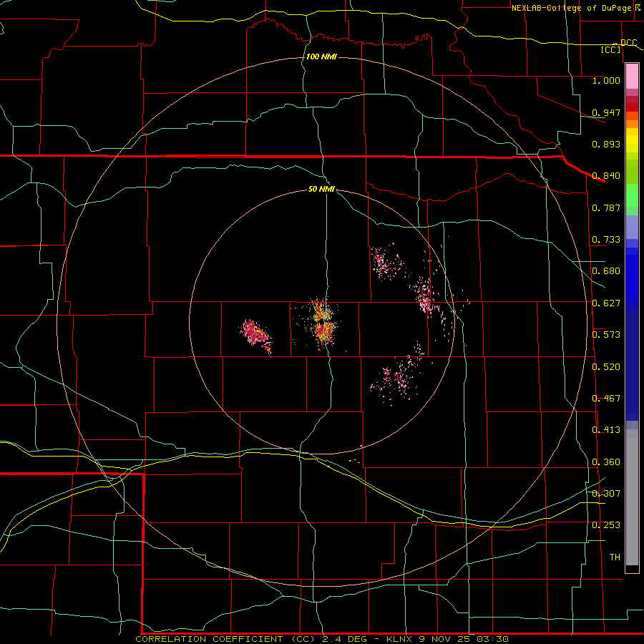Click the 0.627 scale value
The image size is (644, 644).
(x=606, y=303)
